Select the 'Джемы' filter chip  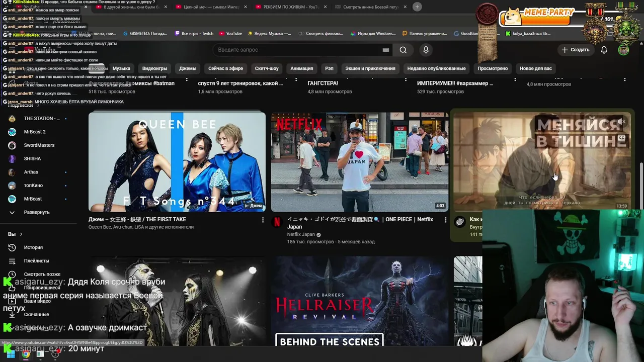(x=188, y=68)
